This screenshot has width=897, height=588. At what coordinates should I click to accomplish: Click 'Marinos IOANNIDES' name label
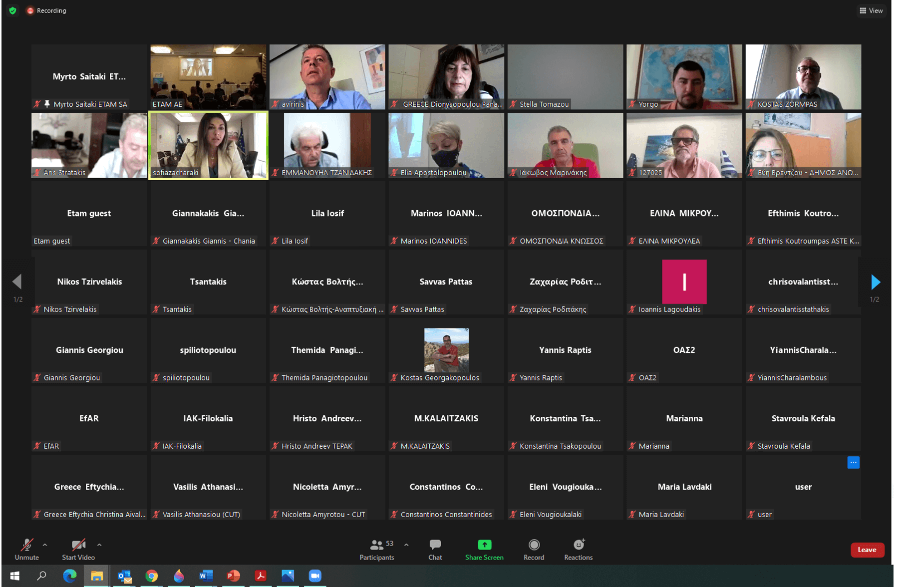tap(434, 241)
